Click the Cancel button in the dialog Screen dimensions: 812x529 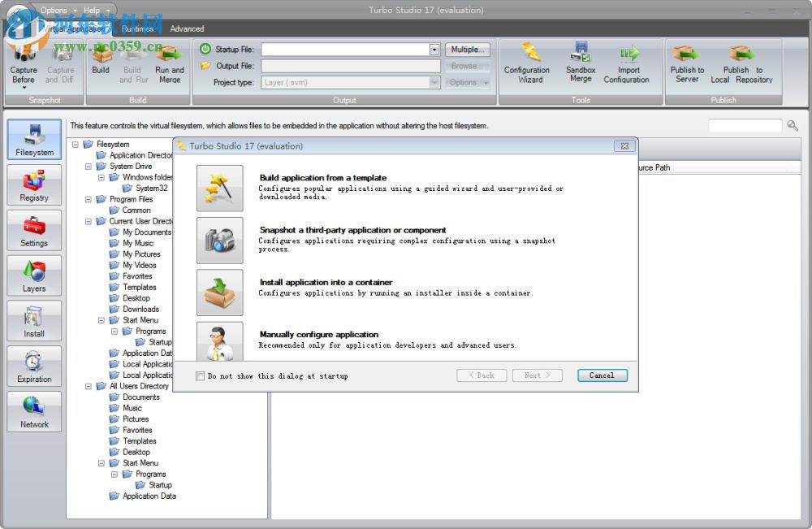coord(602,375)
